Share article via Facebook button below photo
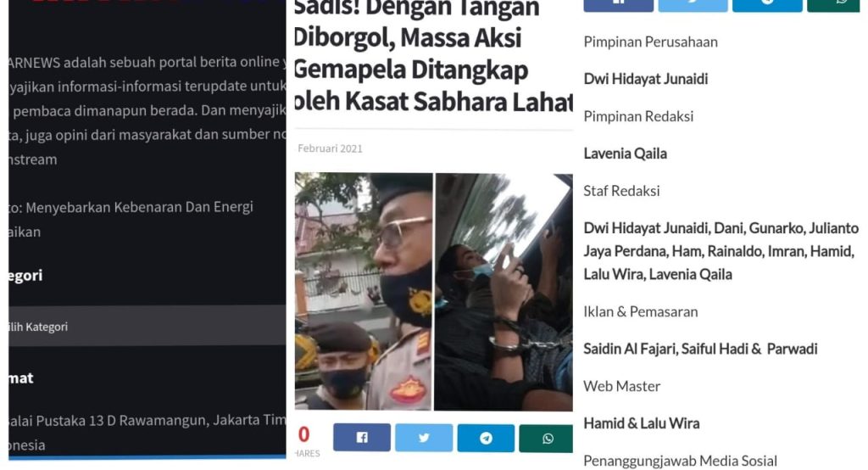Screen dimensions: 868x470 coord(361,438)
